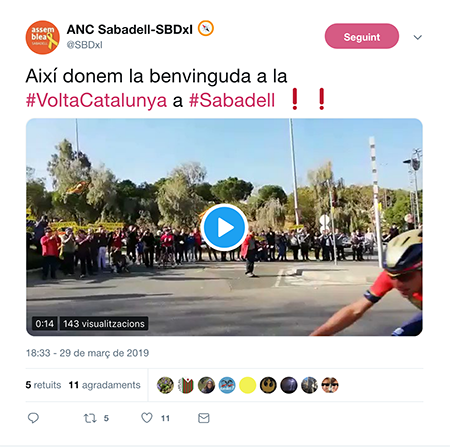450x447 pixels.
Task: Open the first liker avatar with flowers
Action: (165, 385)
